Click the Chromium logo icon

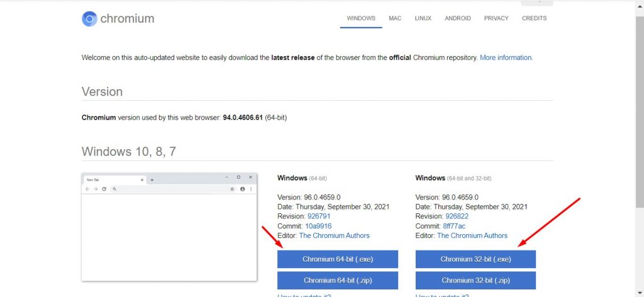click(89, 19)
